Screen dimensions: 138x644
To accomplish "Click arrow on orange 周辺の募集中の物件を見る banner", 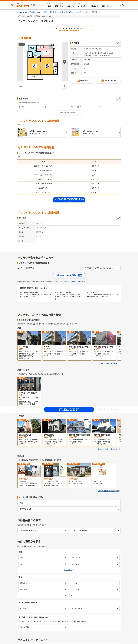I will [x=92, y=30].
